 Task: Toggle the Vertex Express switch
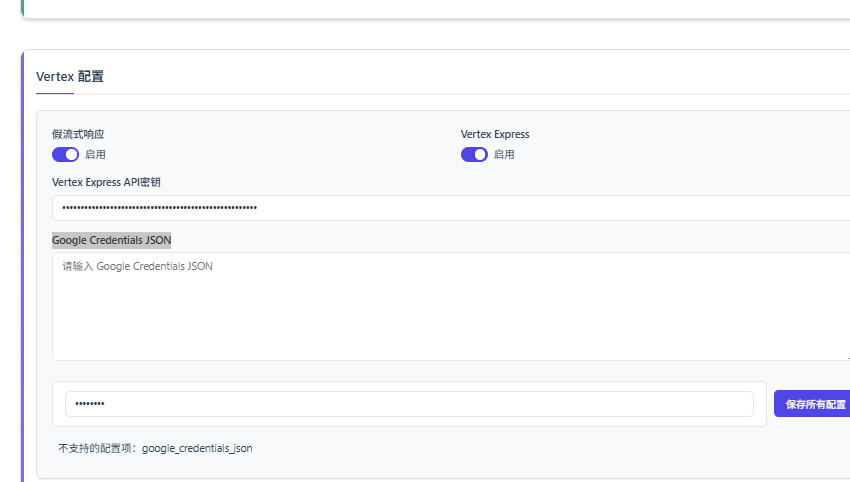point(474,154)
